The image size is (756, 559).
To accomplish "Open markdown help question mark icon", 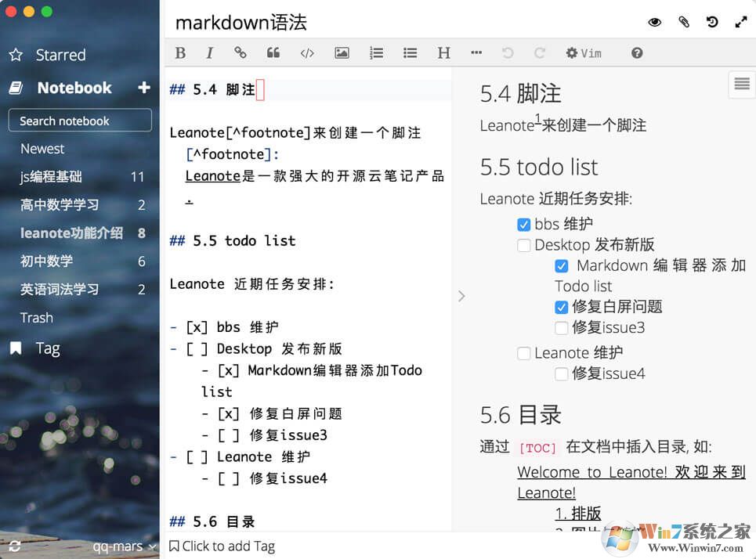I will [x=637, y=53].
